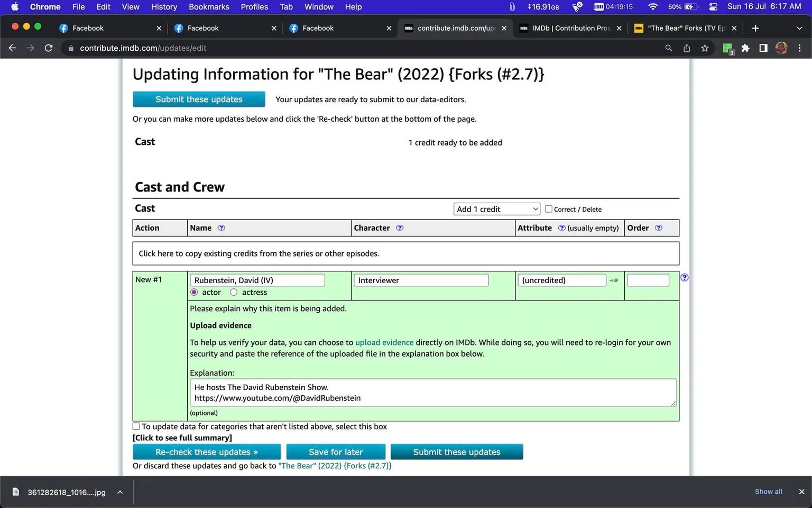The height and width of the screenshot is (508, 812).
Task: Open the Chrome extensions puzzle icon
Action: [745, 48]
